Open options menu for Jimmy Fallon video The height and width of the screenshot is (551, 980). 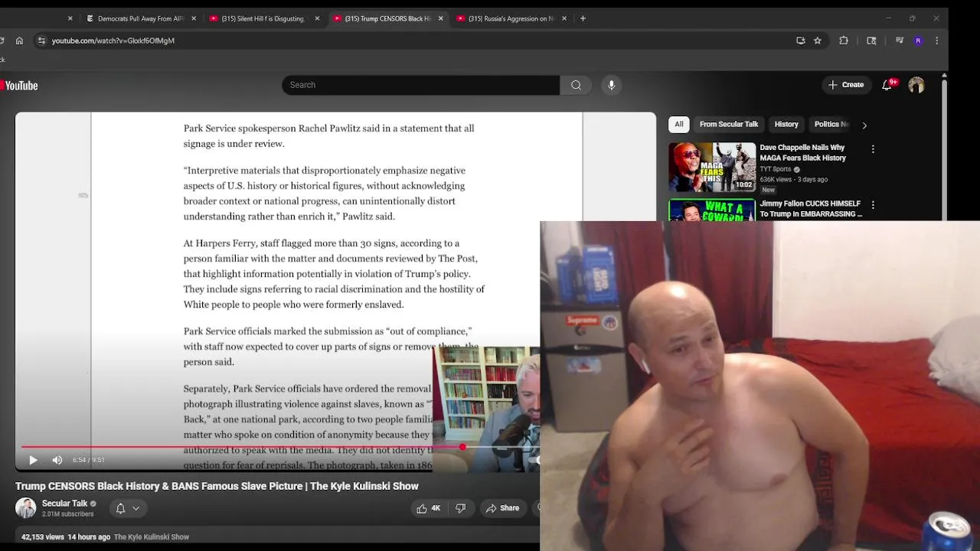(x=873, y=205)
